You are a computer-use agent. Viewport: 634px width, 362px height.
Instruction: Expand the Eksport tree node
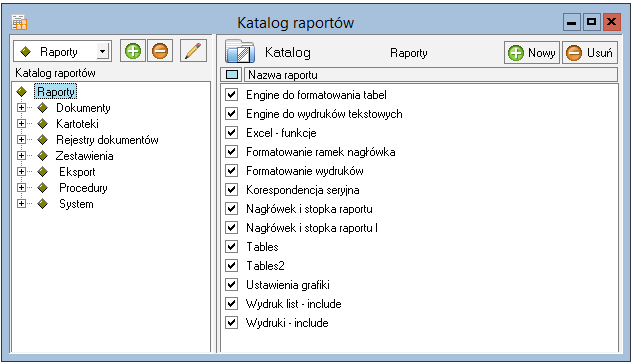pyautogui.click(x=21, y=171)
